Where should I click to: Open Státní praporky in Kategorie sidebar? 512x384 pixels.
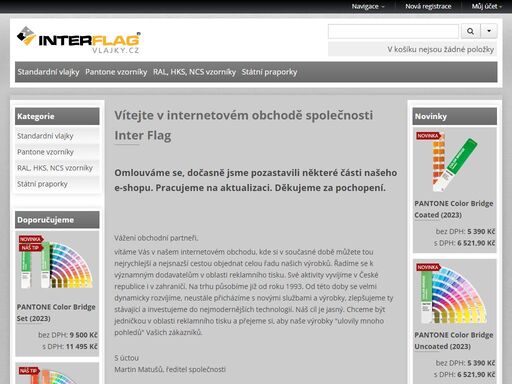point(57,184)
